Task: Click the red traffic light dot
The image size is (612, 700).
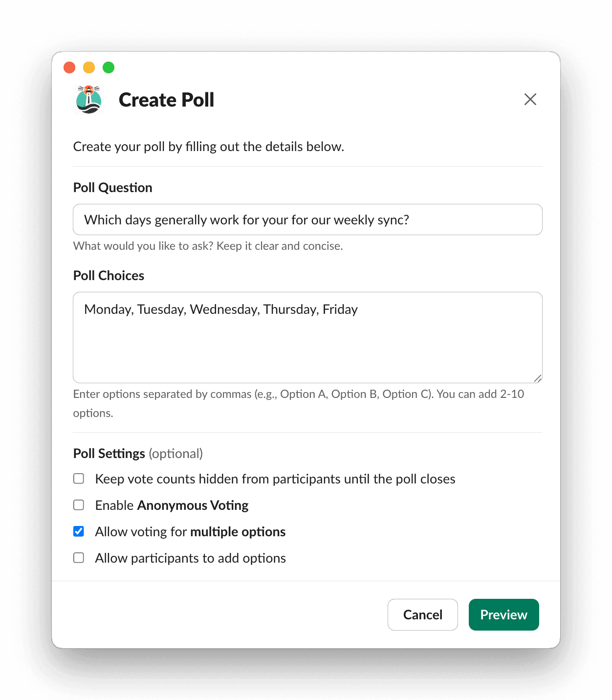Action: [69, 67]
